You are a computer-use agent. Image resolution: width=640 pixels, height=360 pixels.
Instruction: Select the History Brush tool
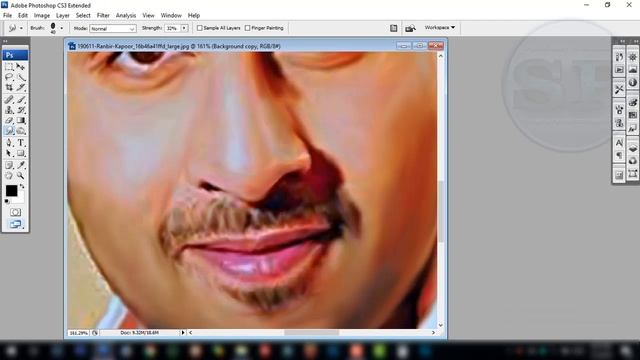(21, 110)
